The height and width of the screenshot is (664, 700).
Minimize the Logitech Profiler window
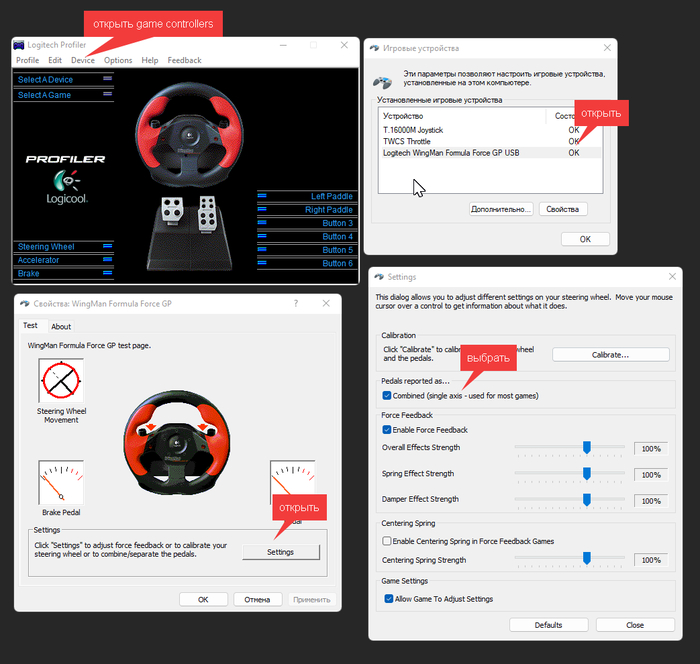tap(283, 45)
